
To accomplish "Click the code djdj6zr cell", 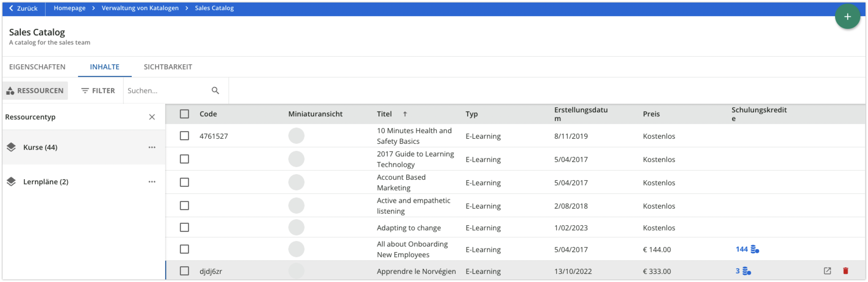I will click(x=211, y=271).
